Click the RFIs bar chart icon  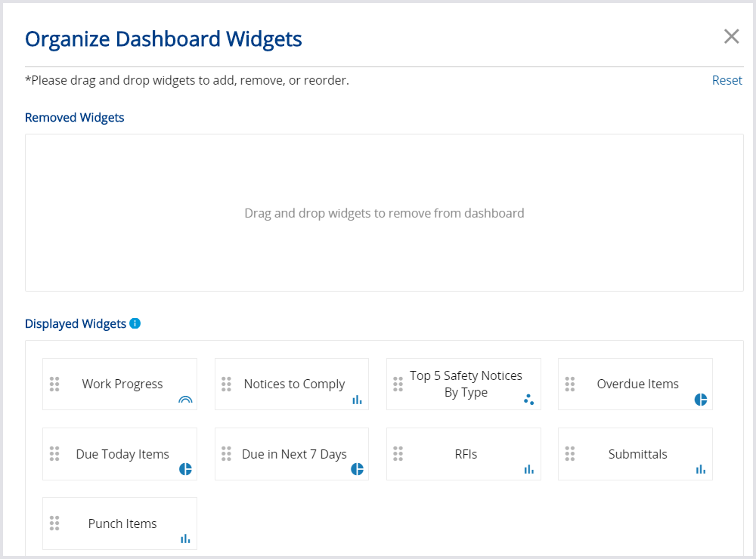point(528,469)
